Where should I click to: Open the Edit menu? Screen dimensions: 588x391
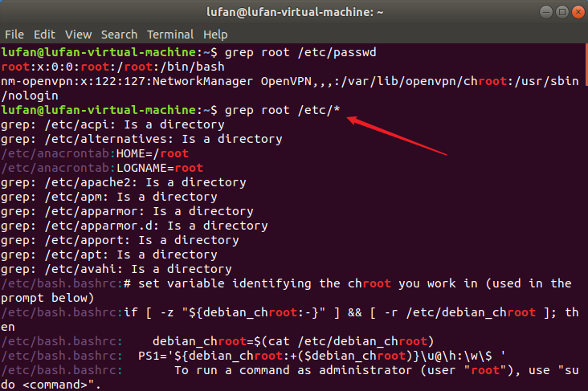click(44, 35)
